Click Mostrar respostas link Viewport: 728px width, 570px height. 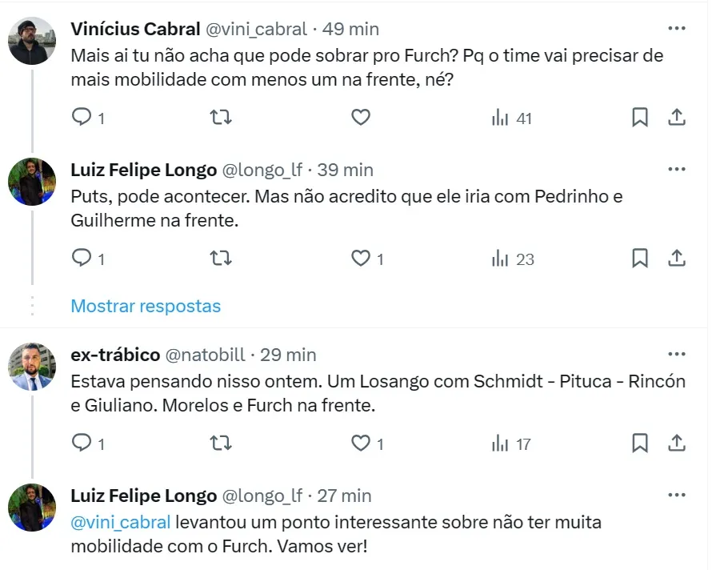click(146, 306)
